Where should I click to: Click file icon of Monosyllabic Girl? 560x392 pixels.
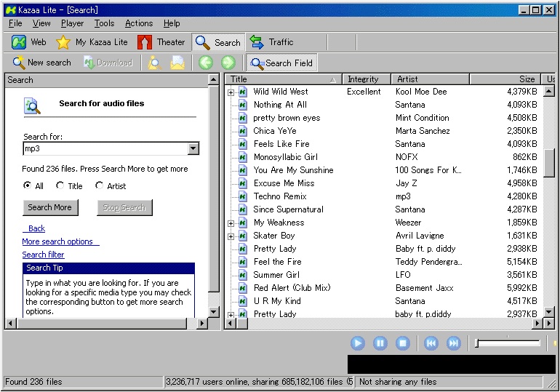tap(243, 157)
